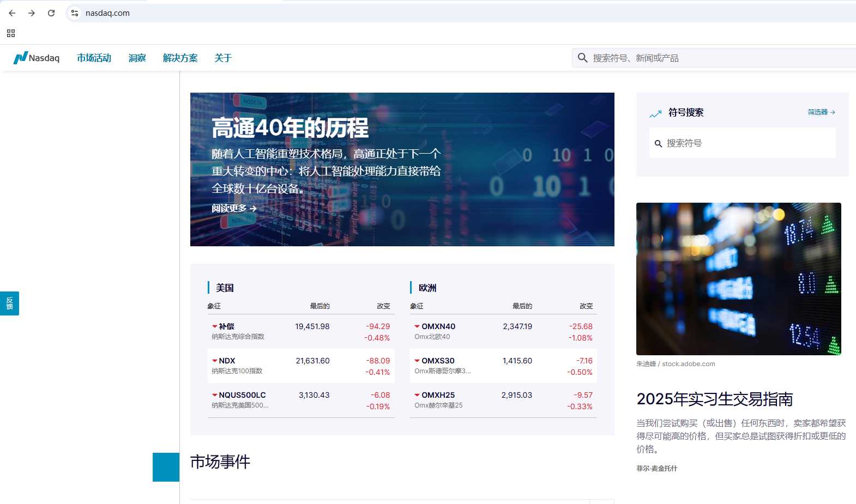Open the NDX index link
Screen dimensions: 856x504
pyautogui.click(x=227, y=361)
